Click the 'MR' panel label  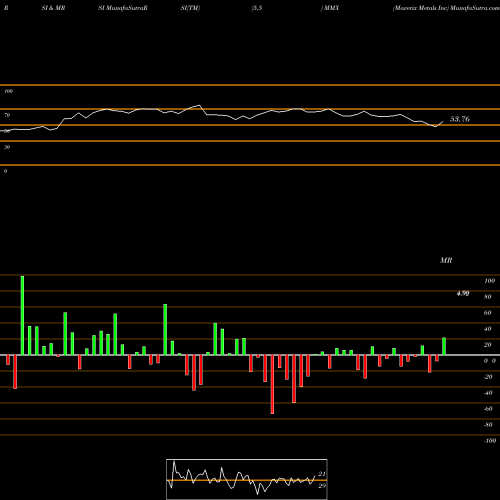coord(446,260)
